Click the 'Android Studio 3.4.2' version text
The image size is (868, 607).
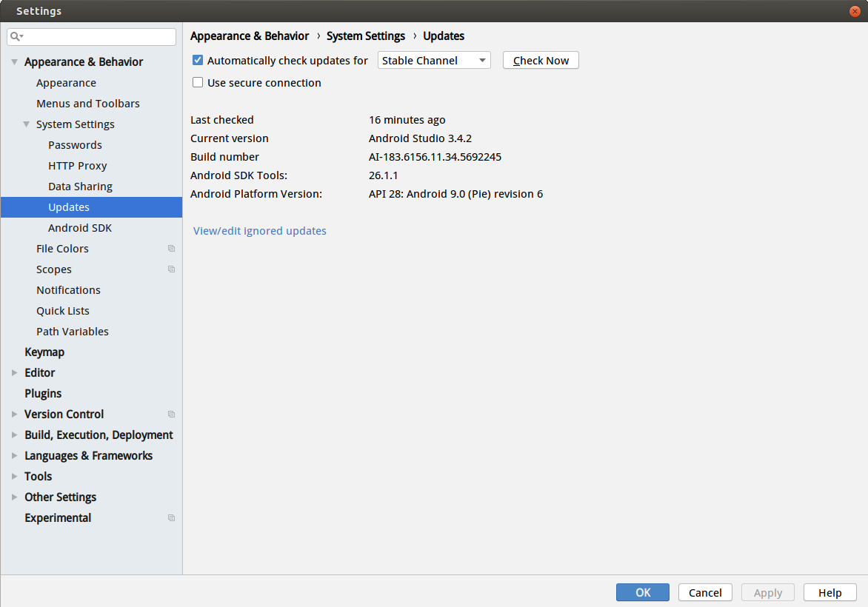pyautogui.click(x=420, y=138)
